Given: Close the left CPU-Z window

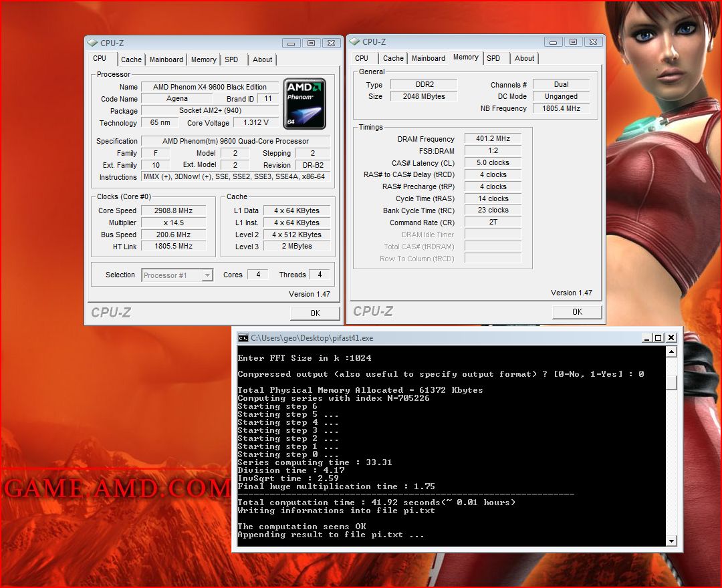Looking at the screenshot, I should click(331, 43).
